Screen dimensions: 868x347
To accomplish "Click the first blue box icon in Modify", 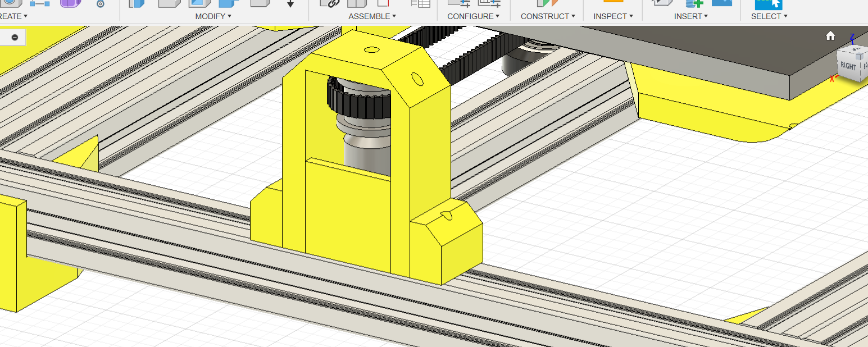I will click(135, 3).
